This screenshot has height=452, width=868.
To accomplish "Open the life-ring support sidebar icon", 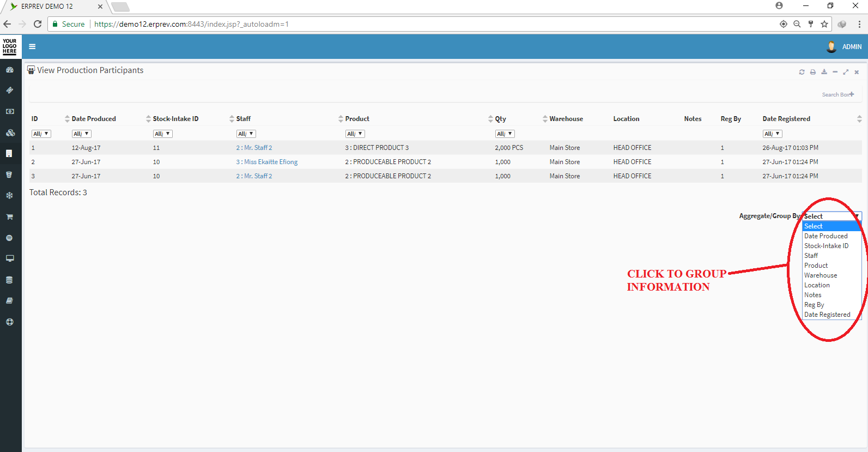I will pyautogui.click(x=9, y=322).
